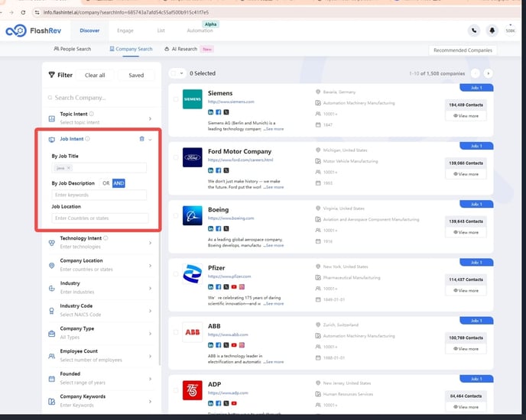526x420 pixels.
Task: Open Ford Motor Company Facebook icon
Action: (x=219, y=170)
